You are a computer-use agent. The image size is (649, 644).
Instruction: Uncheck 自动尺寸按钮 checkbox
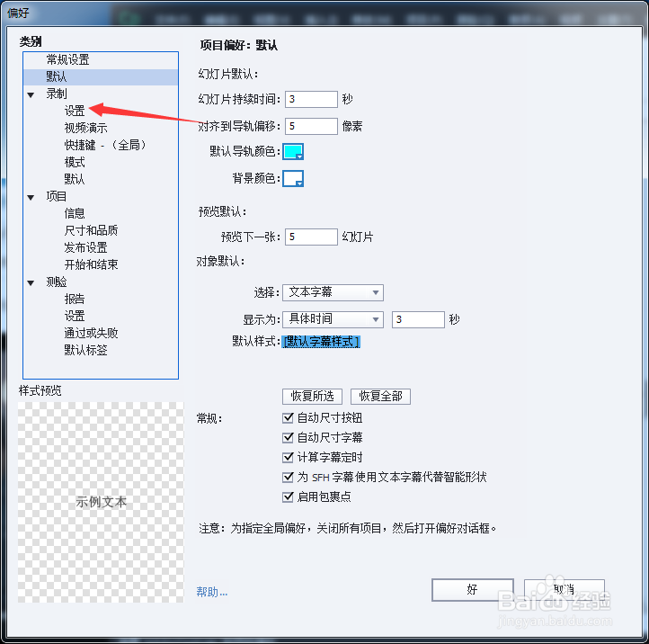pos(288,417)
